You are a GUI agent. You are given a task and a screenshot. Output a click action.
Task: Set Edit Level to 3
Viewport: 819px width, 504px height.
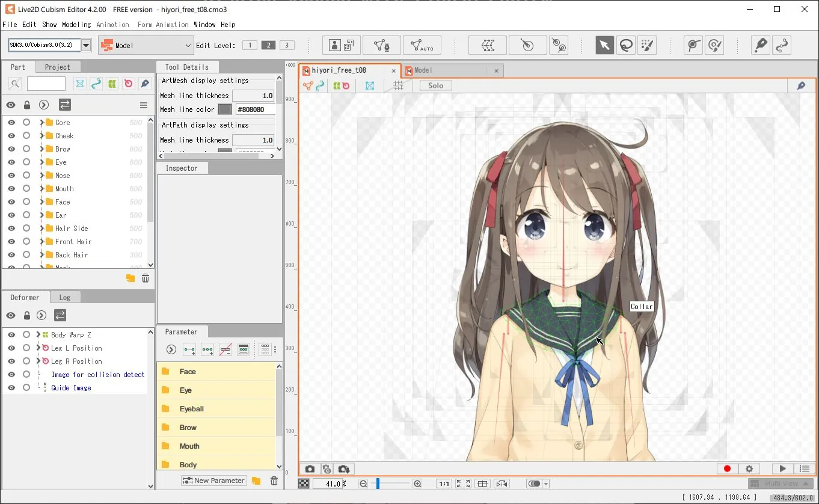[x=287, y=45]
